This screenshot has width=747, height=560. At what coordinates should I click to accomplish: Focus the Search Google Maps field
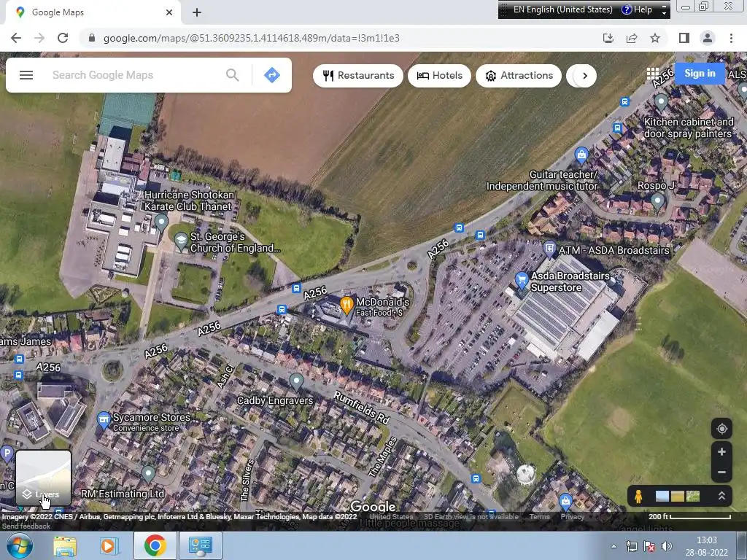pyautogui.click(x=136, y=75)
